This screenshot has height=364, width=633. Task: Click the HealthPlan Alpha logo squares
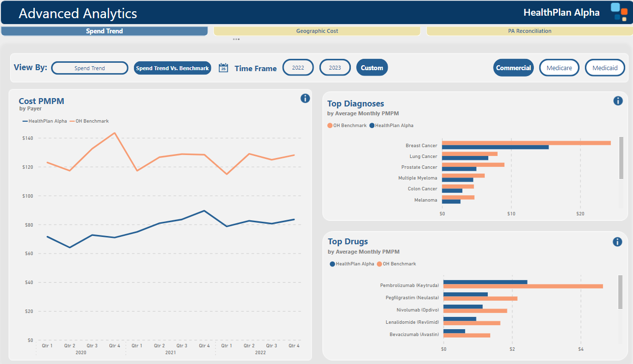619,12
